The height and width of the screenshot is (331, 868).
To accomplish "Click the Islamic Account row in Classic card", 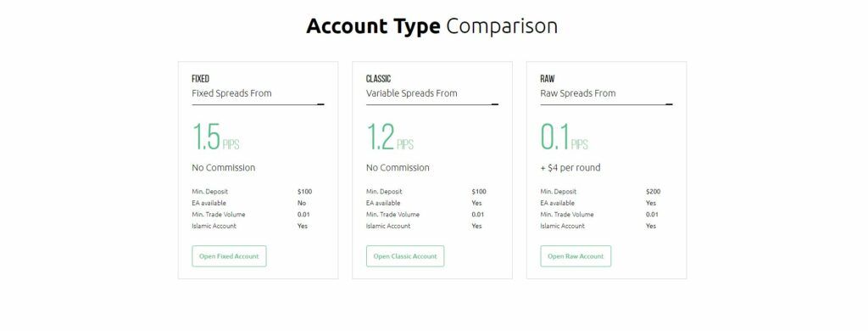I will 426,226.
